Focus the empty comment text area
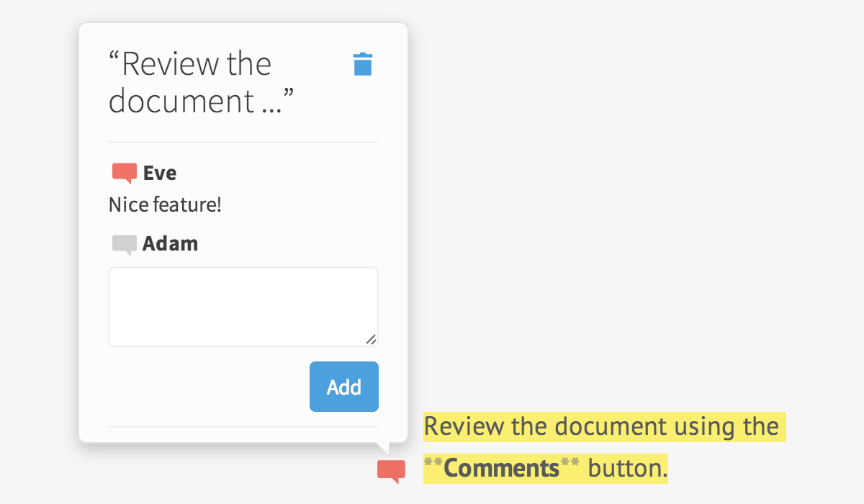This screenshot has height=504, width=864. point(243,306)
